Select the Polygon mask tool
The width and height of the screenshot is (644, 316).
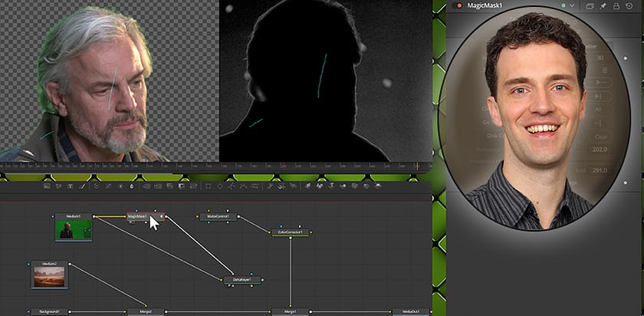coord(232,186)
